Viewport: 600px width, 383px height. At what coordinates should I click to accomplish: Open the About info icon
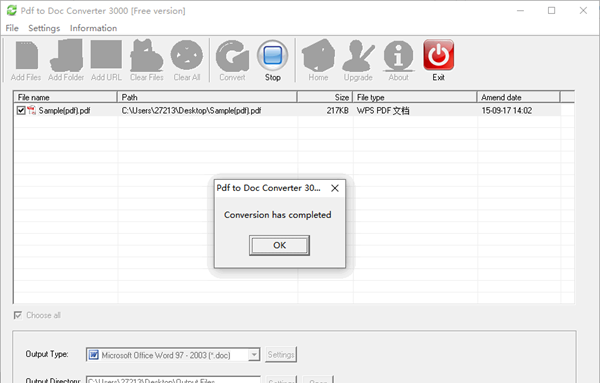pyautogui.click(x=398, y=56)
